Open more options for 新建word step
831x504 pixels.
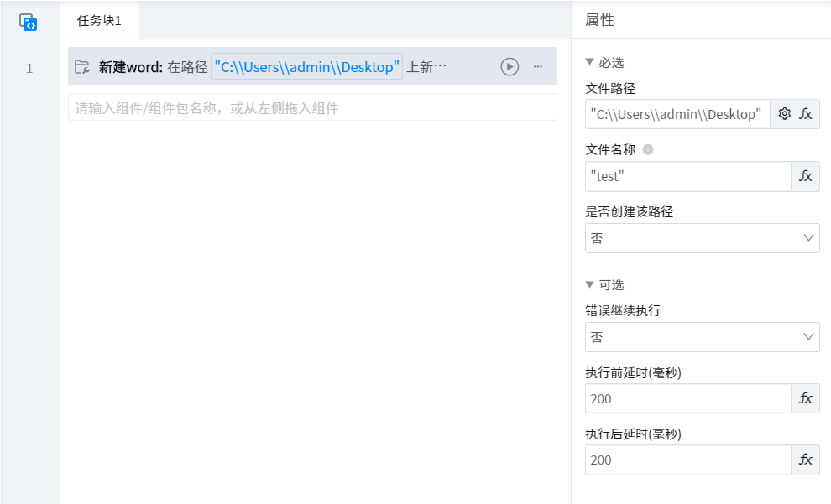[538, 67]
